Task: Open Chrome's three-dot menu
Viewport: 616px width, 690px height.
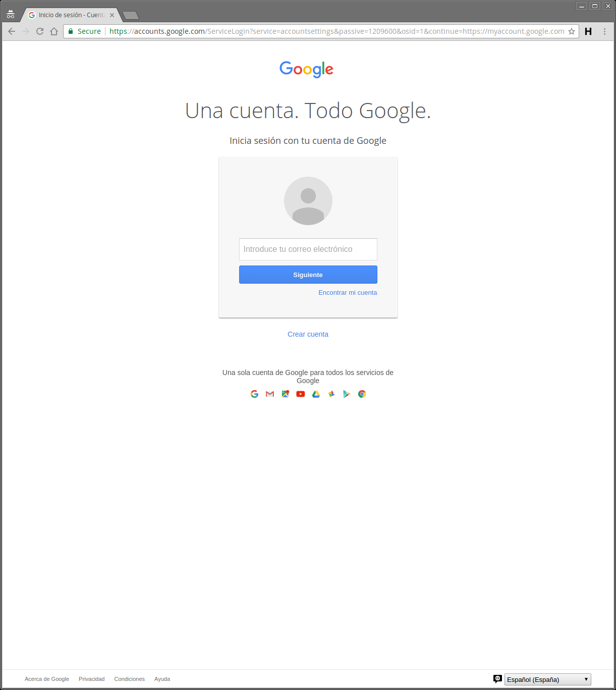Action: click(604, 31)
